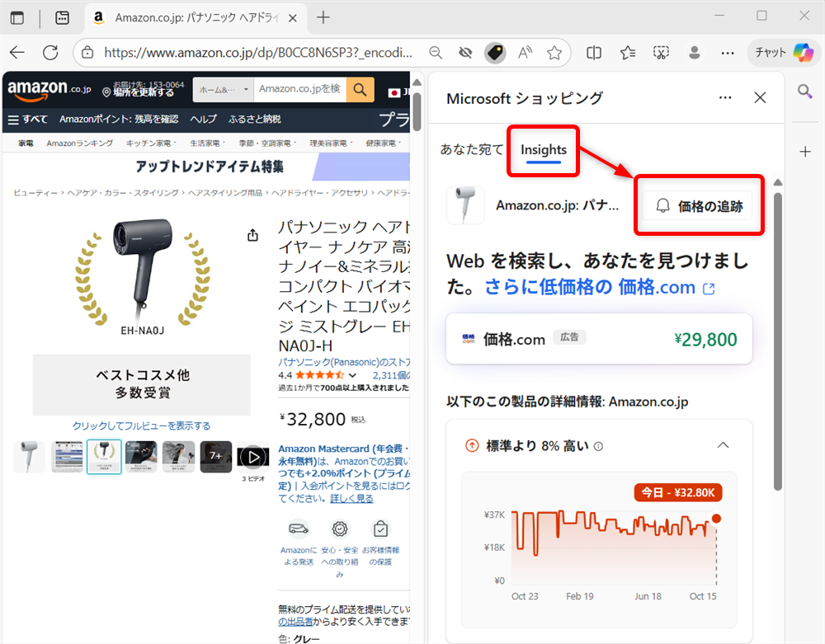825x644 pixels.
Task: Add this page to favorites star
Action: (554, 51)
